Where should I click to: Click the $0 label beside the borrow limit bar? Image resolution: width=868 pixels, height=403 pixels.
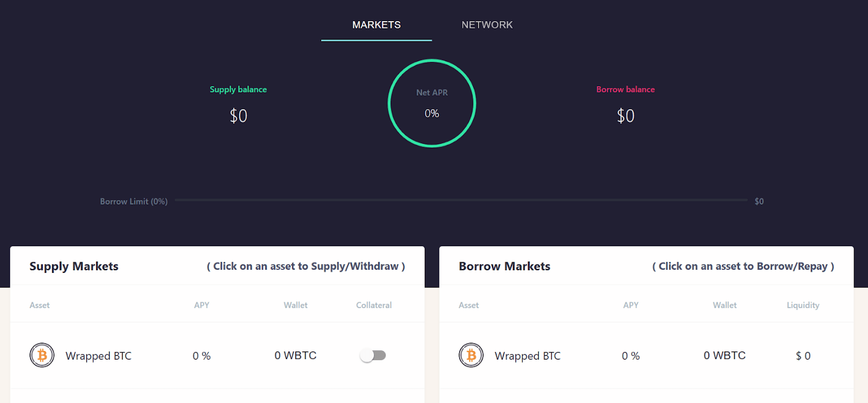point(759,200)
